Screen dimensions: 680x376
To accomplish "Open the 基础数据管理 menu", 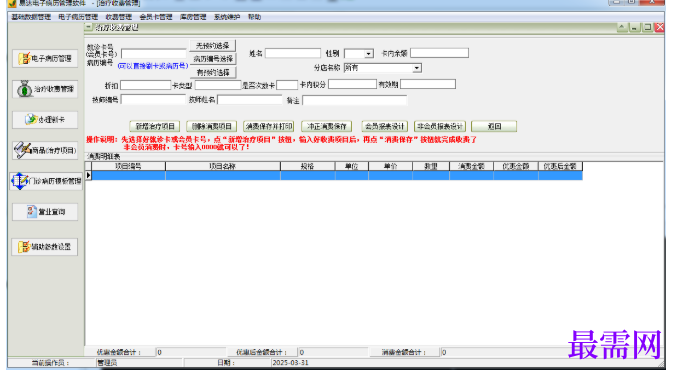I will 31,17.
